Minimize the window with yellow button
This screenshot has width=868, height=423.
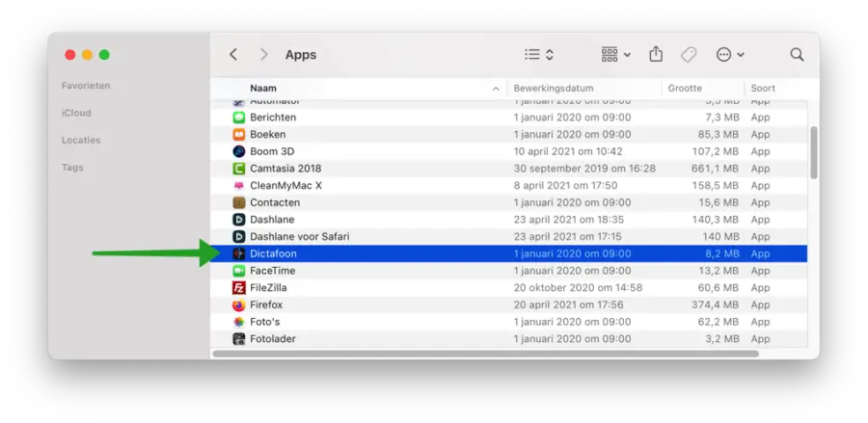point(87,55)
